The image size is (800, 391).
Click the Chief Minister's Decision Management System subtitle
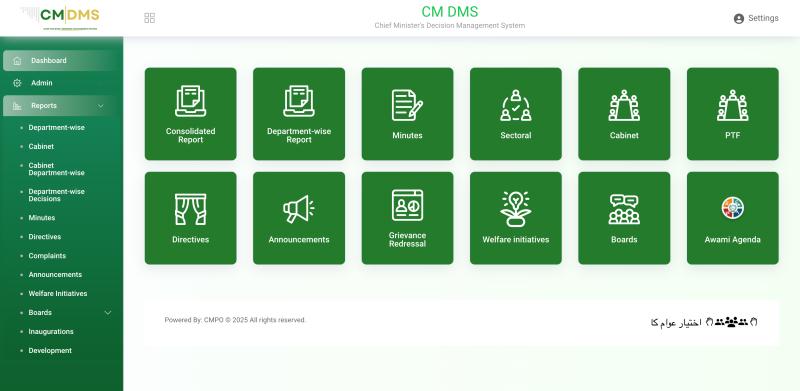tap(449, 26)
